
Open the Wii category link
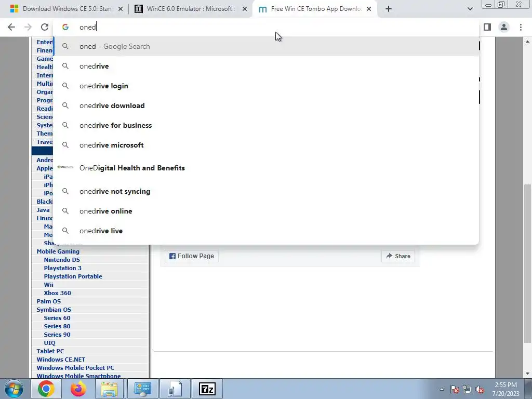tap(48, 285)
